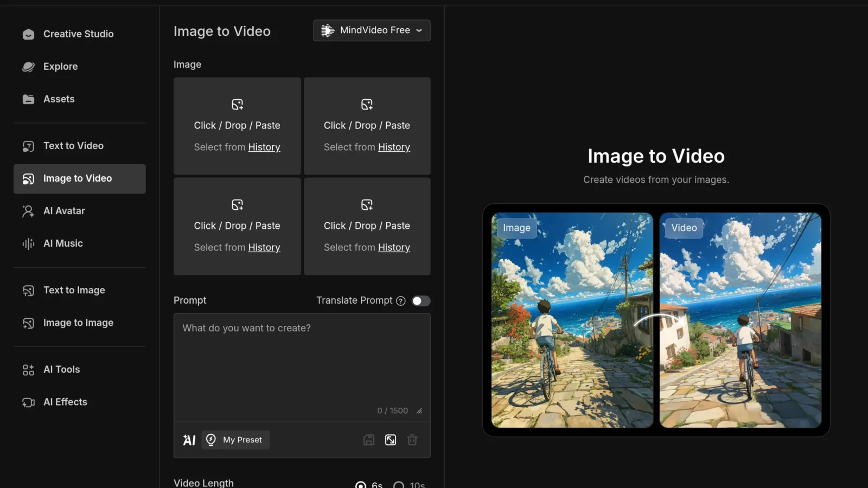Click the trash icon below prompt

point(412,440)
